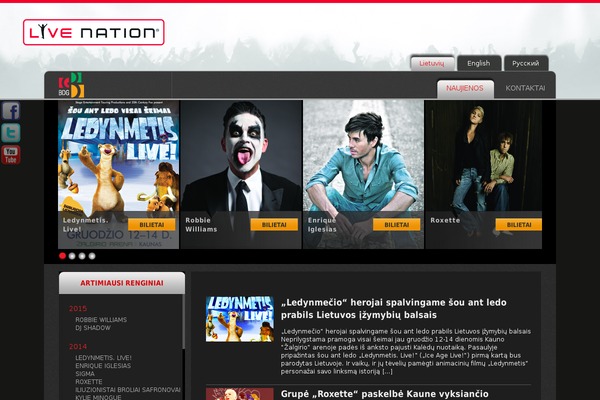
Task: Open the Roxette news article thumbnail
Action: (240, 394)
